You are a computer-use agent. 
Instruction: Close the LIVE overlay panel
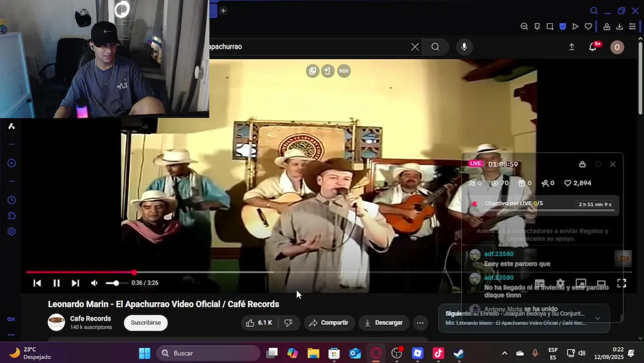(x=613, y=164)
